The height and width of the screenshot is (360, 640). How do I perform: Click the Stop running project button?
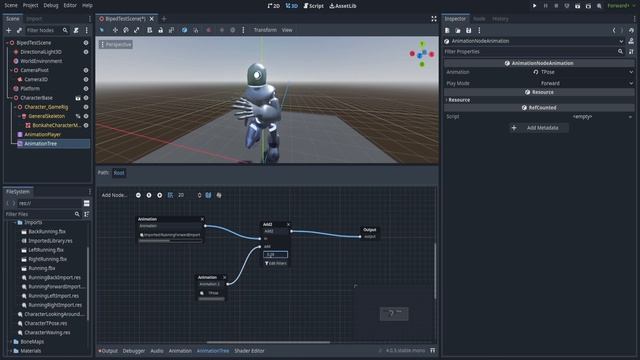coord(556,6)
